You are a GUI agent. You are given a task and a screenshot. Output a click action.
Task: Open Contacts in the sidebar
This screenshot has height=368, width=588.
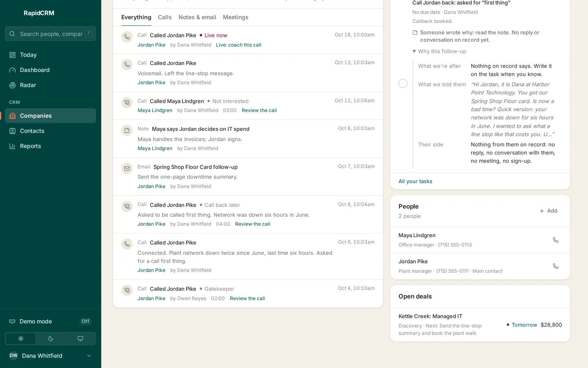tap(50, 131)
